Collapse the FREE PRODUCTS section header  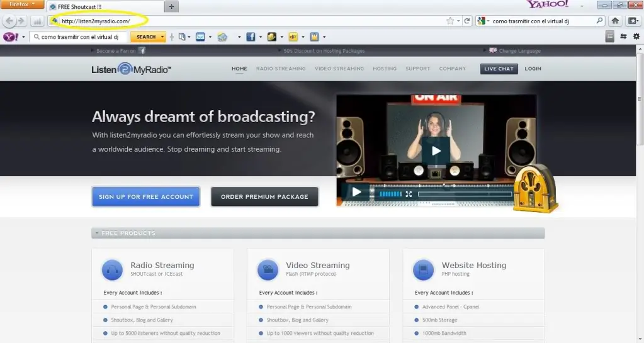click(318, 233)
